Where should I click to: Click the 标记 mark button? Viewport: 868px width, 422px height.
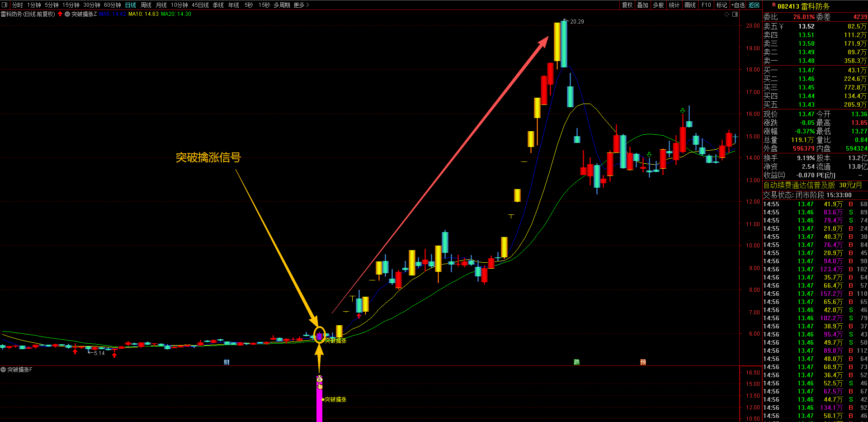(x=722, y=5)
